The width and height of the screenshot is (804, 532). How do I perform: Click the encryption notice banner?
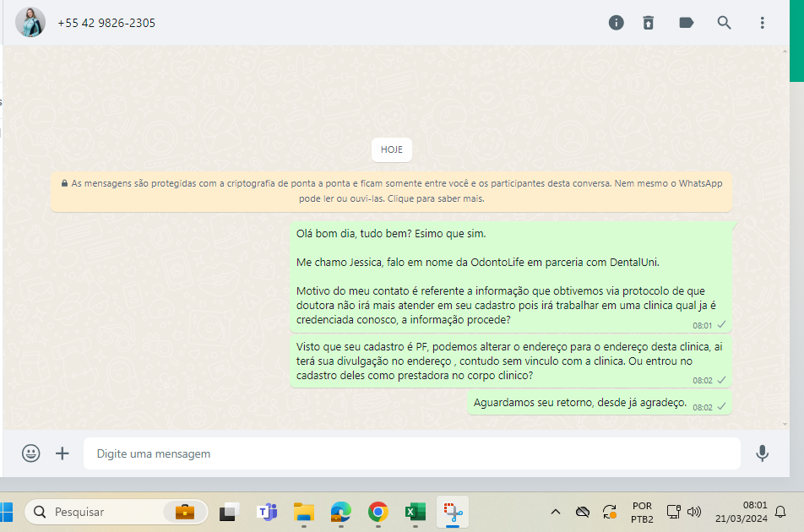(x=391, y=191)
